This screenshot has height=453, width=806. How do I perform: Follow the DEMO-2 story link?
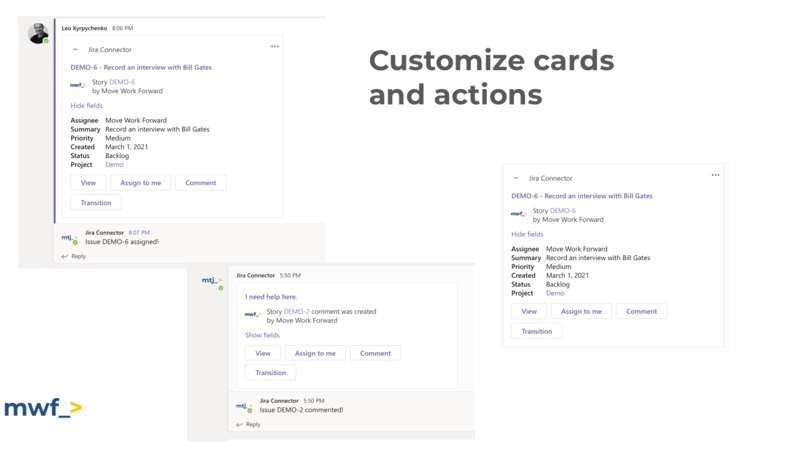tap(297, 311)
